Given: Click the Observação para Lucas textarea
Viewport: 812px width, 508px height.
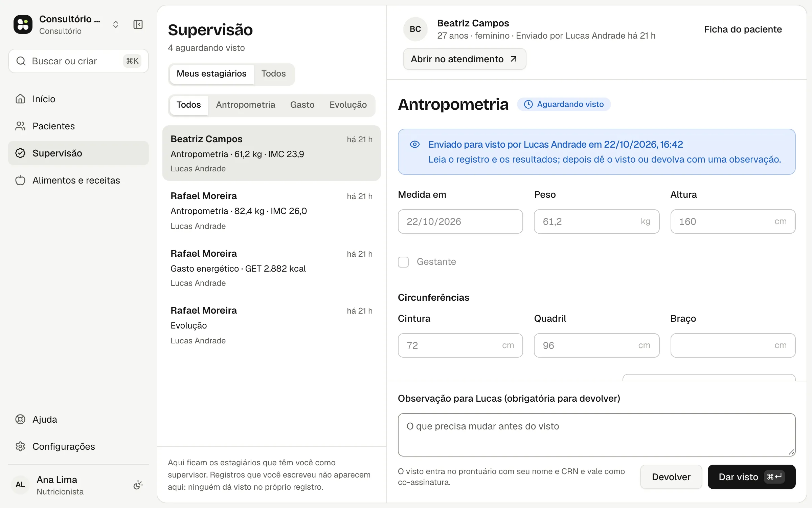Looking at the screenshot, I should coord(596,435).
